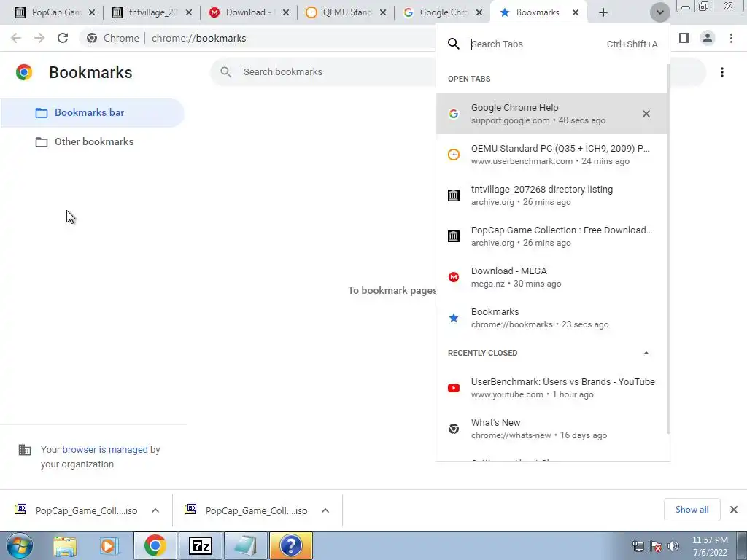This screenshot has width=747, height=560.
Task: Click Show all downloads button
Action: click(692, 510)
